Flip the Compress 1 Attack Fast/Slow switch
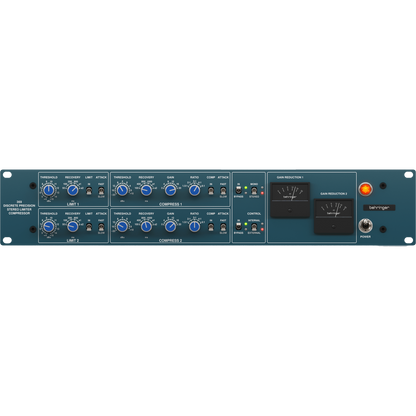Screen dimensions: 416x416 point(223,191)
